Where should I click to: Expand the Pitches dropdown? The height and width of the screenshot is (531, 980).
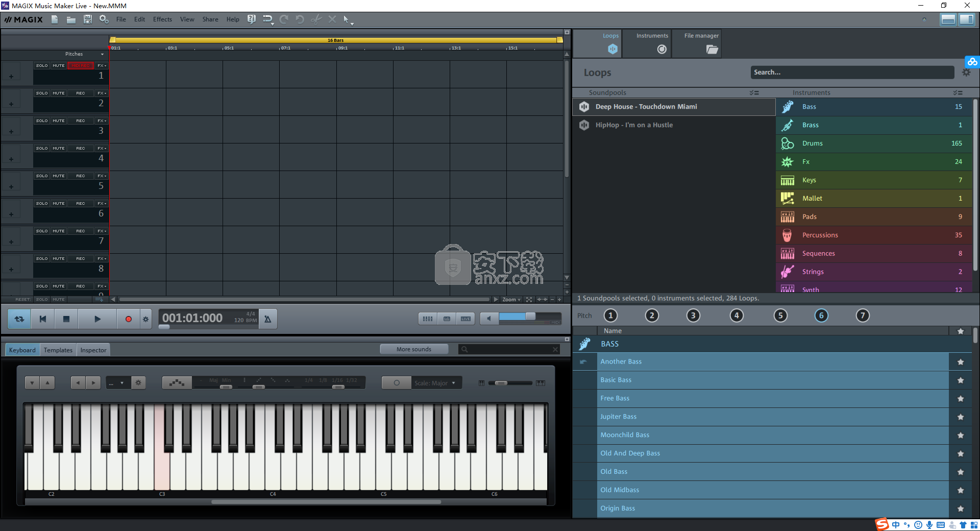coord(102,54)
